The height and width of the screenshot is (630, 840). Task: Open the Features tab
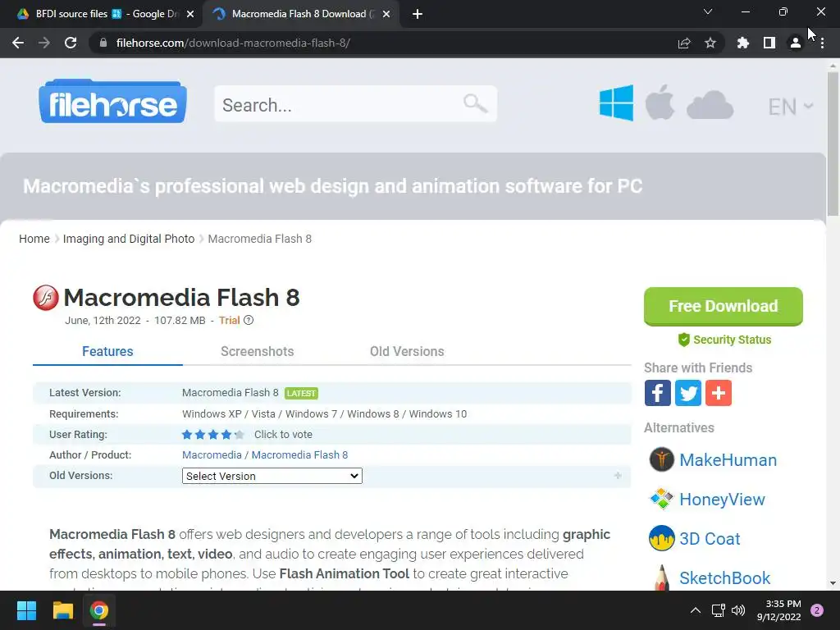107,351
